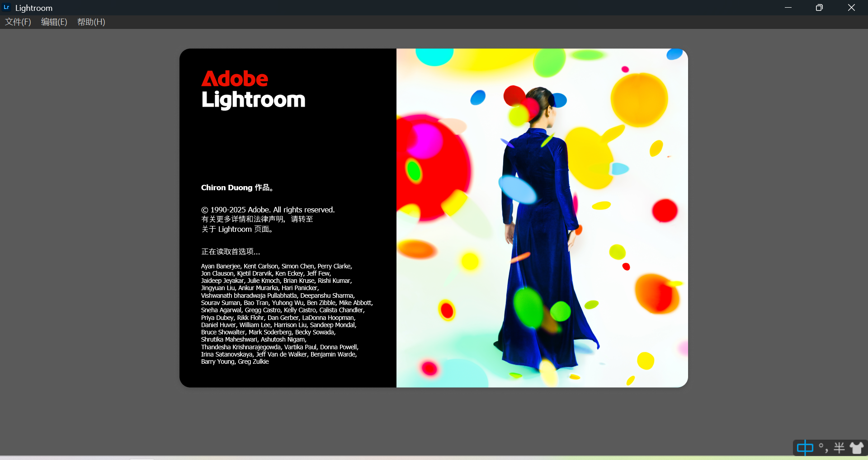Toggle the 半 half-width mode icon
Viewport: 868px width, 460px height.
(x=840, y=448)
